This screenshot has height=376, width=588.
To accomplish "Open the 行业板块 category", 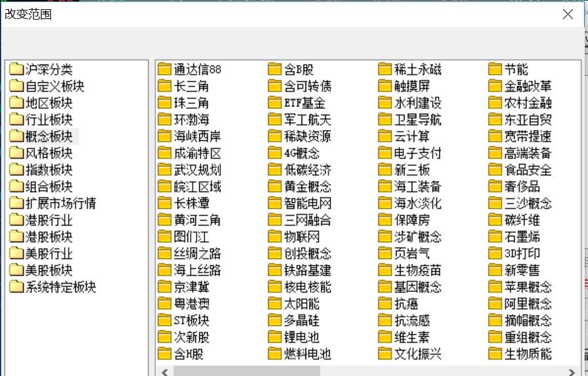I will (x=49, y=119).
